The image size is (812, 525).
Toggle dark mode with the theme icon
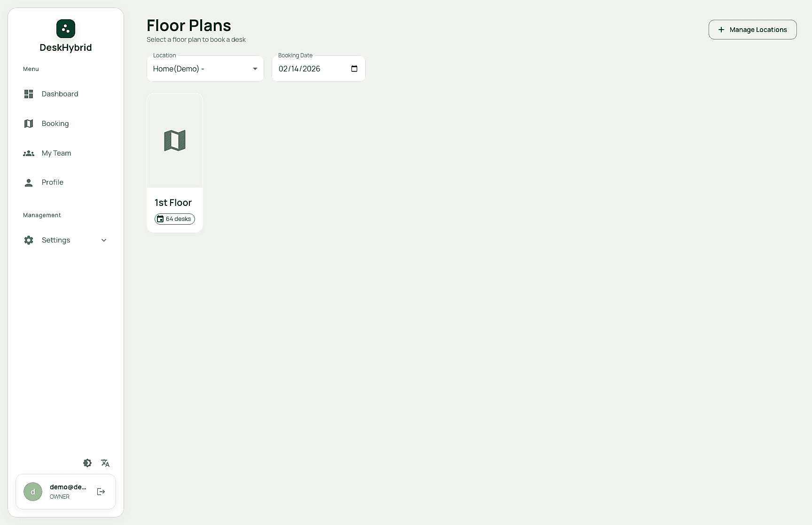click(x=87, y=463)
